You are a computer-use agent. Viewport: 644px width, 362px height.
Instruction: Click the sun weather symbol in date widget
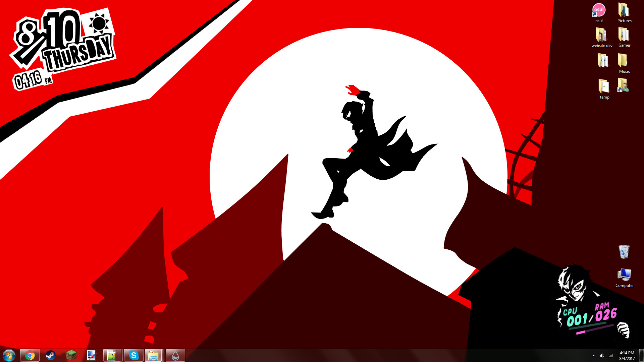coord(99,23)
